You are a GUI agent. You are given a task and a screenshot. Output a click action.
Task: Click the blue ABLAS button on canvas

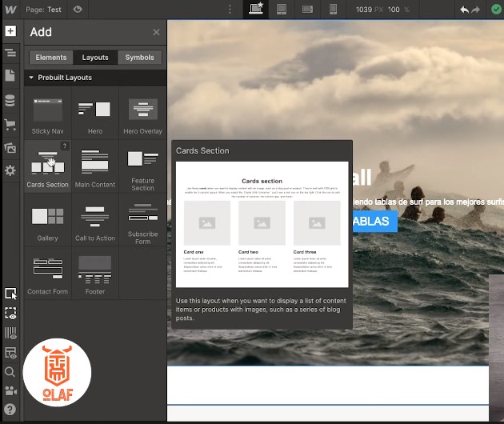point(374,221)
